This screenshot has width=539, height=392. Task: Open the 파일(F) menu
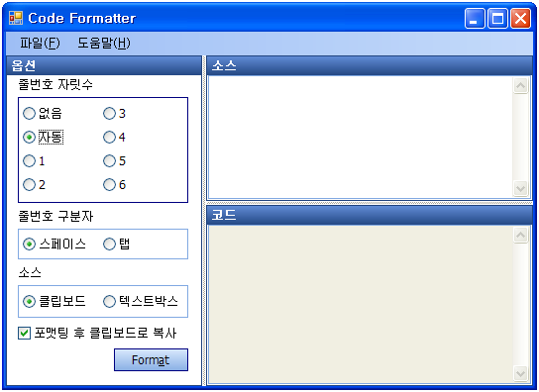pyautogui.click(x=40, y=43)
